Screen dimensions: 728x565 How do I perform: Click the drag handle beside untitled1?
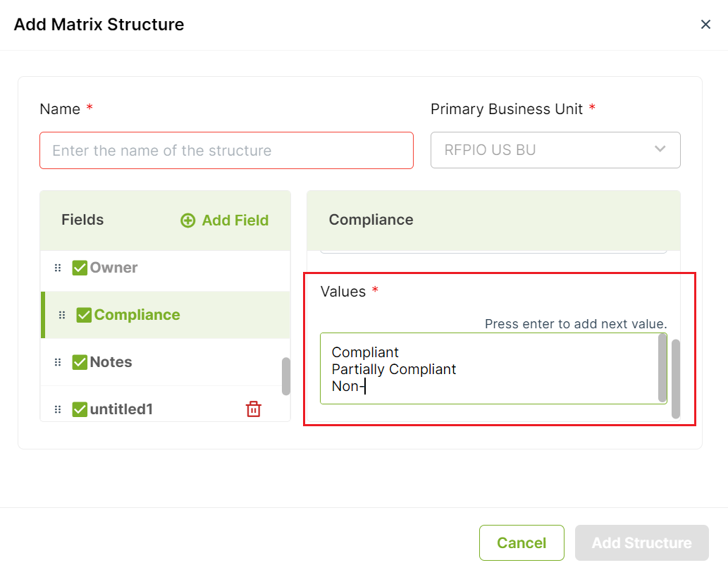coord(58,409)
